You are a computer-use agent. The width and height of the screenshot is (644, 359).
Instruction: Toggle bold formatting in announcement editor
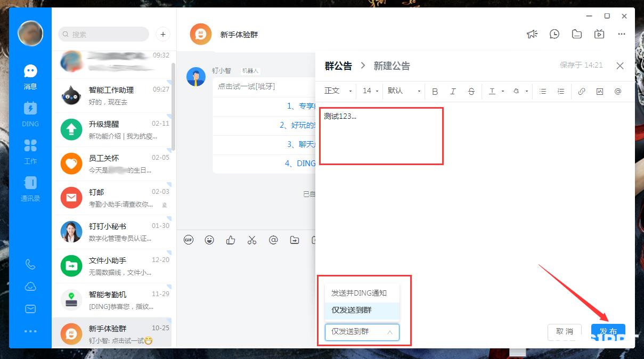point(435,91)
